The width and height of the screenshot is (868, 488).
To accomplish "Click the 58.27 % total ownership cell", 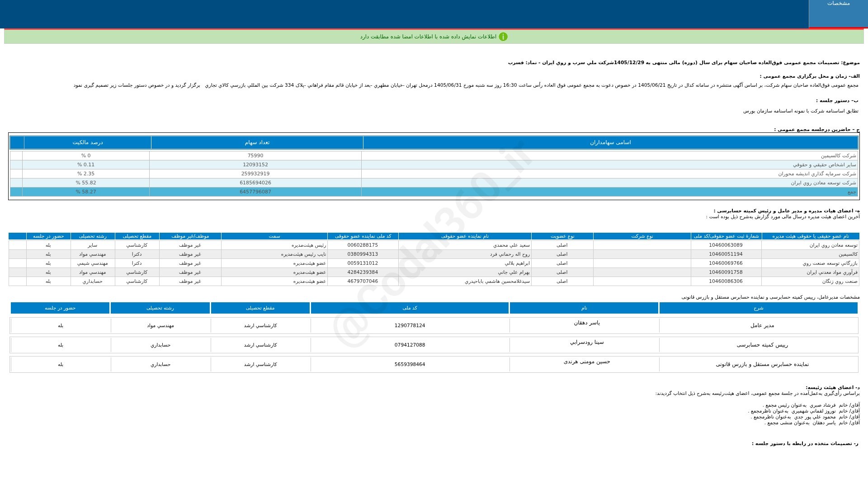I will pyautogui.click(x=86, y=192).
